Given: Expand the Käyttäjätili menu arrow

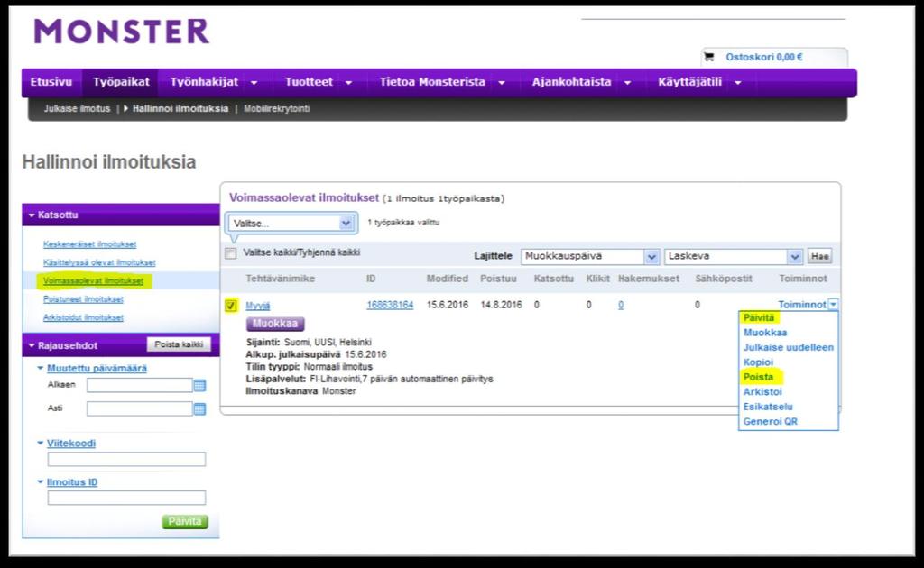Looking at the screenshot, I should pos(738,83).
